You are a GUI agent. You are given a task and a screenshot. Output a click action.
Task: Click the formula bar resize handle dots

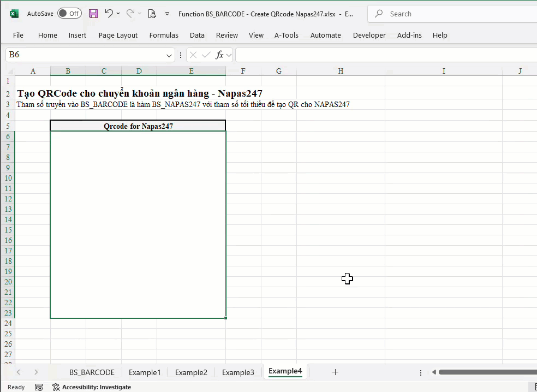click(x=181, y=55)
